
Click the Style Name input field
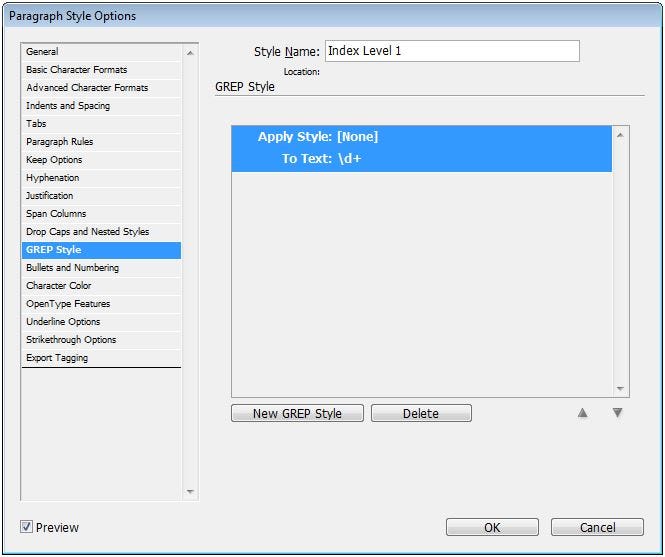click(452, 51)
